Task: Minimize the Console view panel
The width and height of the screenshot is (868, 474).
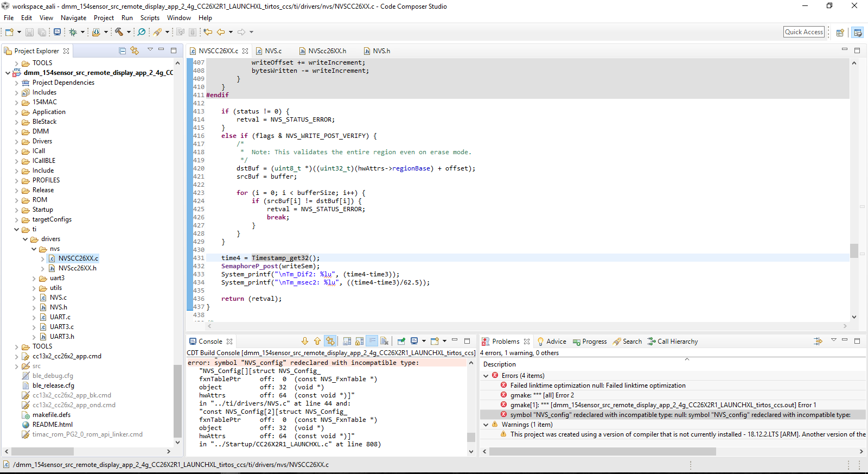Action: click(x=455, y=340)
